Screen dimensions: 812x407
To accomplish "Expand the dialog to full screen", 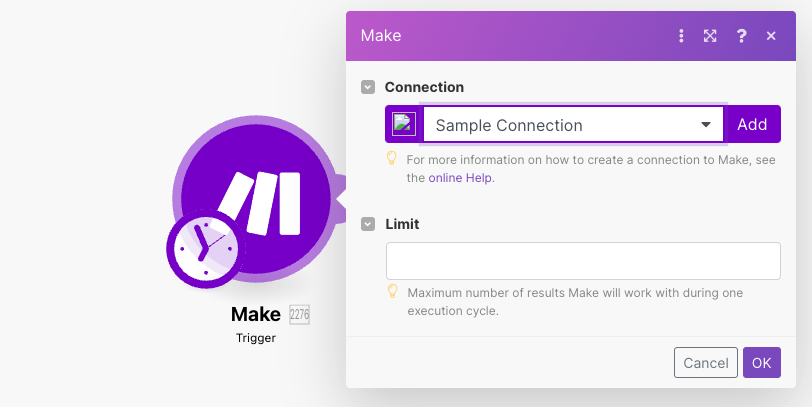I will pyautogui.click(x=710, y=36).
